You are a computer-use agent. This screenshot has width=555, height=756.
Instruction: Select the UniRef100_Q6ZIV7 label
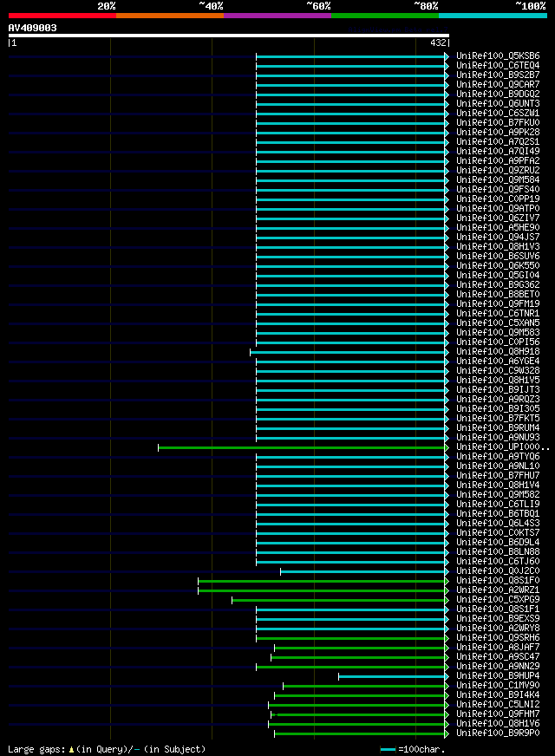[498, 218]
